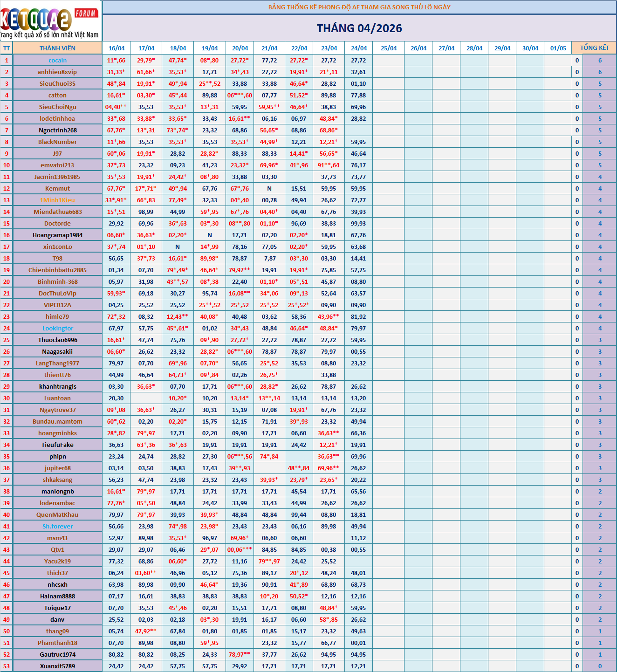Screen dimensions: 617x672
Task: Click Qtv1's 20/04 cell 00,06***
Action: pyautogui.click(x=240, y=549)
